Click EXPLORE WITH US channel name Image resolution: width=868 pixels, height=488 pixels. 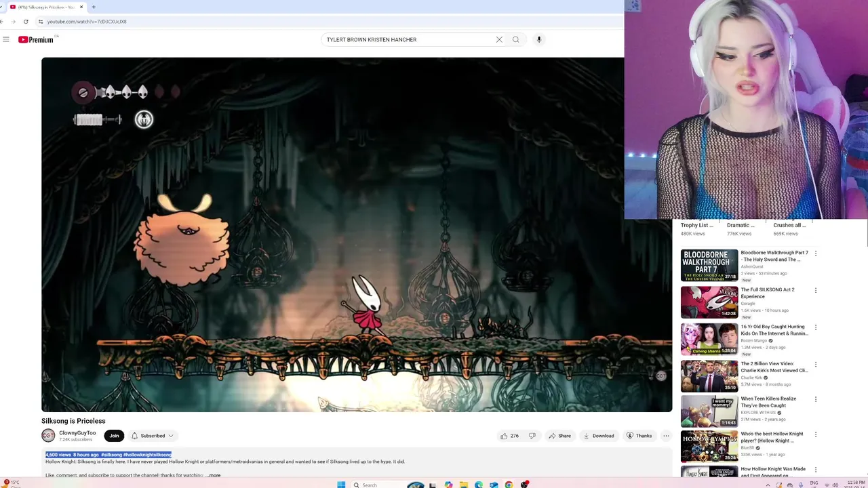pyautogui.click(x=758, y=413)
